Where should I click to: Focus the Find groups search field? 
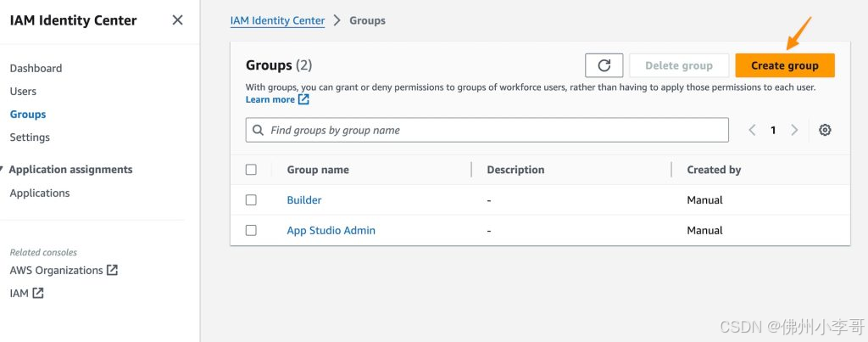coord(487,130)
